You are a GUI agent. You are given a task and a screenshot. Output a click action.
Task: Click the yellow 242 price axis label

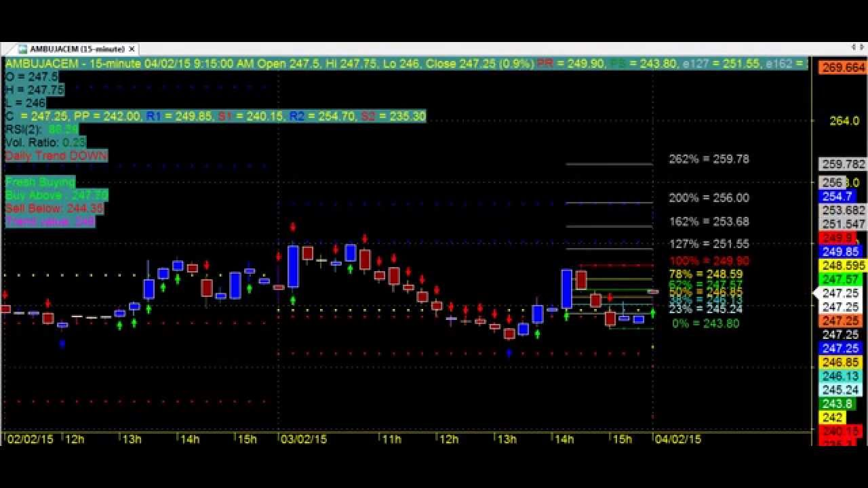coord(832,418)
